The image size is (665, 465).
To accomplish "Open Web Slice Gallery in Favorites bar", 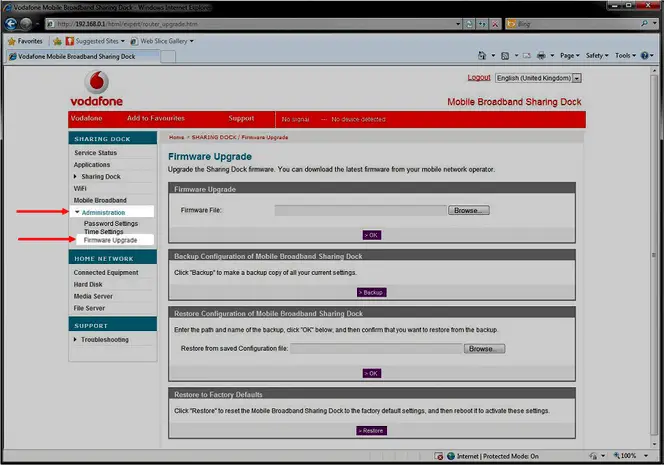I will [x=162, y=41].
